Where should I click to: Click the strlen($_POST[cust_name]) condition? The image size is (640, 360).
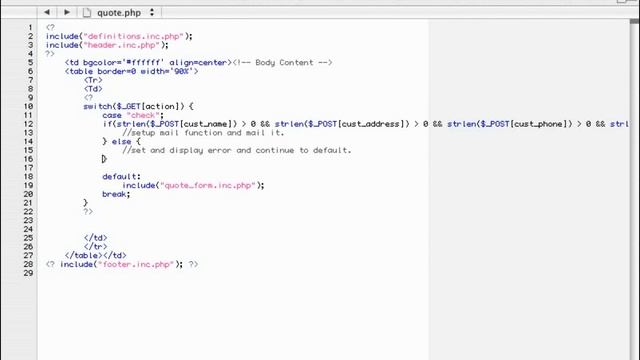point(177,124)
